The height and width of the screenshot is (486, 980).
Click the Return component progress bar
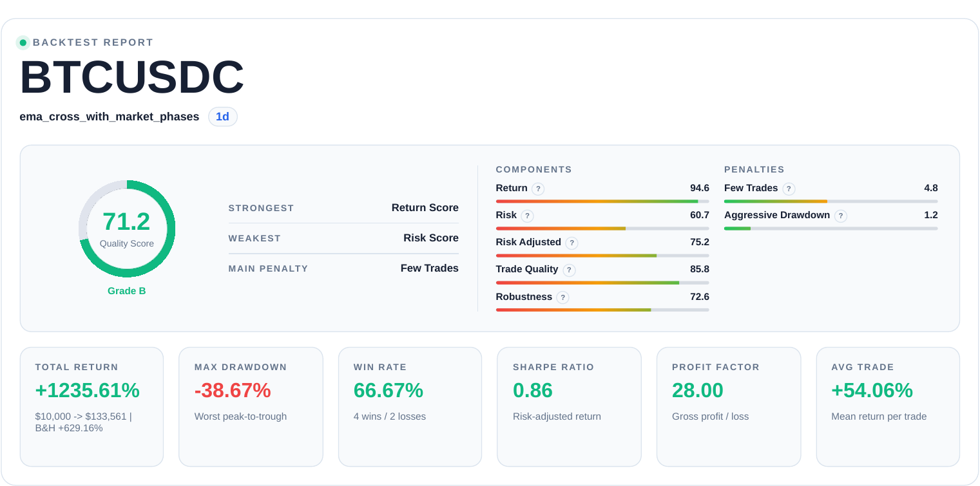(602, 201)
